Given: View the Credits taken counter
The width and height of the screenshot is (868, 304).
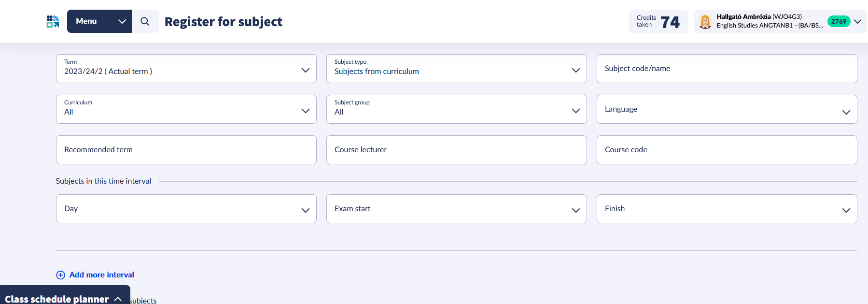Looking at the screenshot, I should click(658, 21).
